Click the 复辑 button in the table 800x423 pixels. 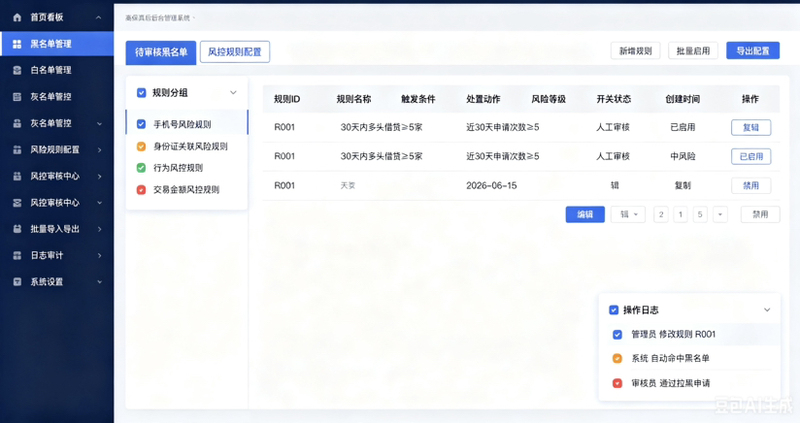tap(751, 128)
